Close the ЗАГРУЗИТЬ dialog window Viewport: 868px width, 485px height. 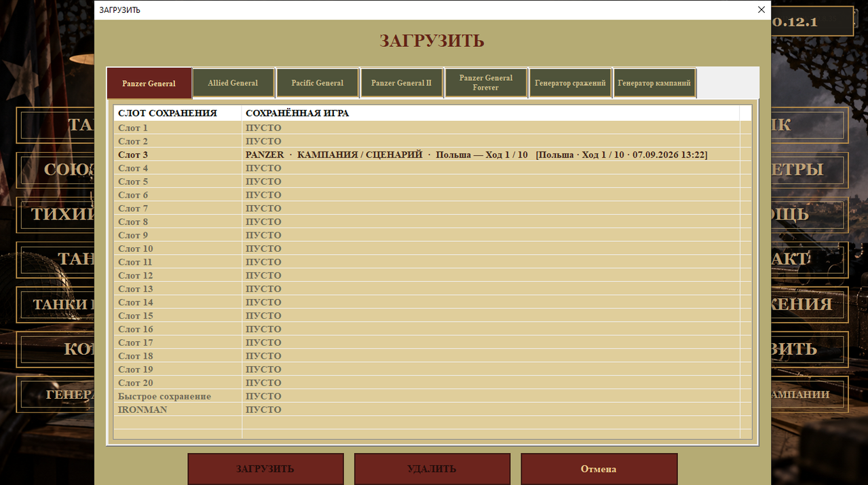click(761, 10)
